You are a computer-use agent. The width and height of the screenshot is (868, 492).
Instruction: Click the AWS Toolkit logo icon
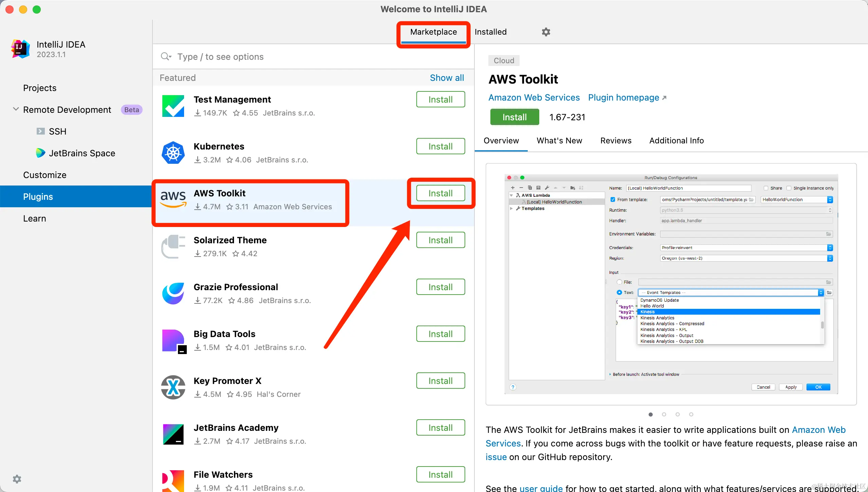pos(173,199)
